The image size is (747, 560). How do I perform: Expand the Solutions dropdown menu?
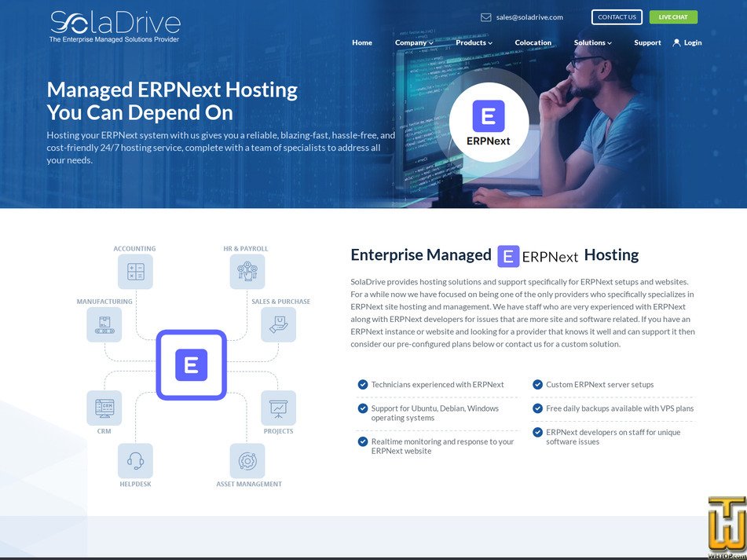point(592,42)
